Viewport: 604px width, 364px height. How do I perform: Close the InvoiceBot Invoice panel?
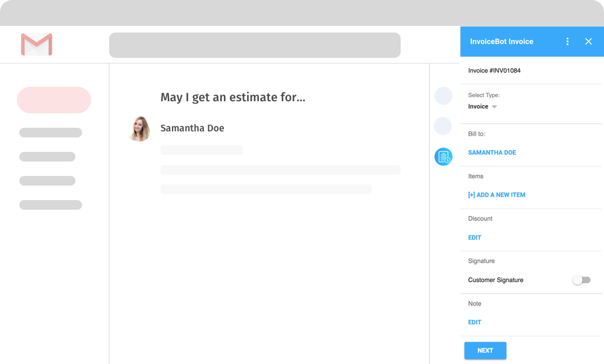click(588, 42)
